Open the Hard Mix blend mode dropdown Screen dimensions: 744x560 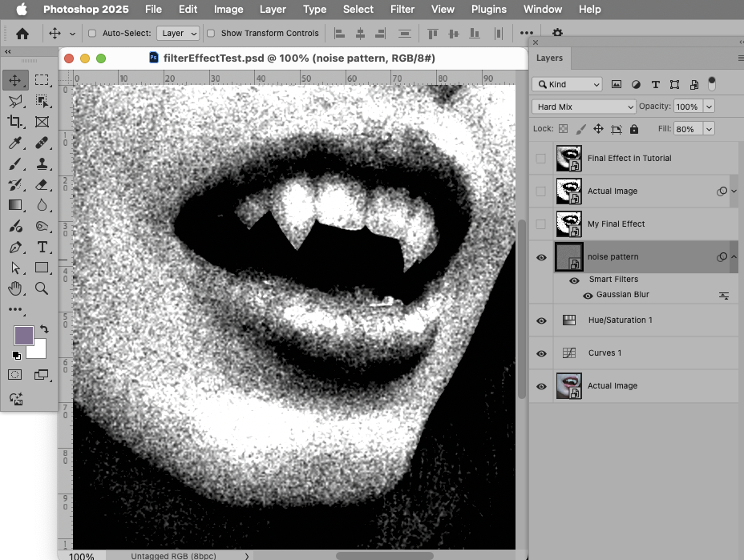click(584, 106)
